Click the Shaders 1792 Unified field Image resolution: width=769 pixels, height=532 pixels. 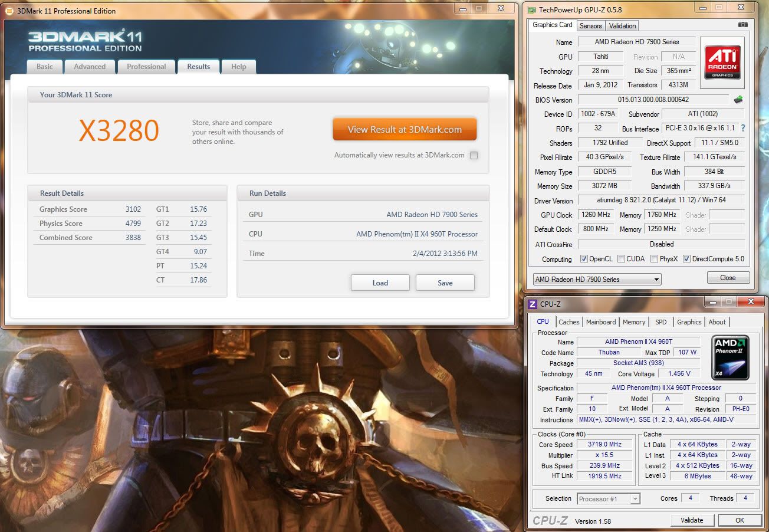point(610,143)
